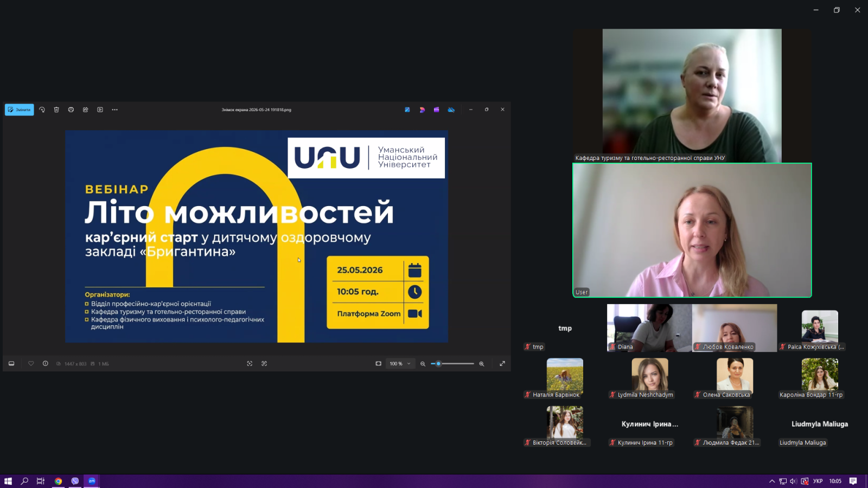
Task: Open the Windows notification center
Action: tap(853, 481)
